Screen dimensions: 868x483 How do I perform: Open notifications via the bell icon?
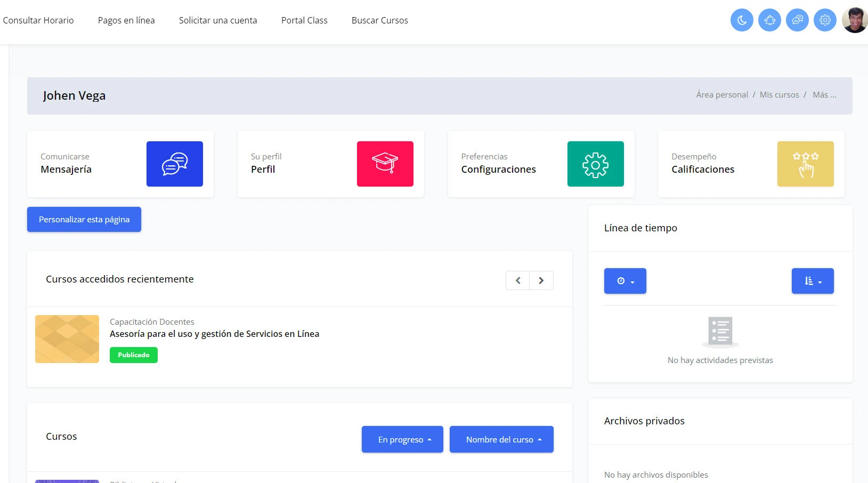click(x=769, y=20)
